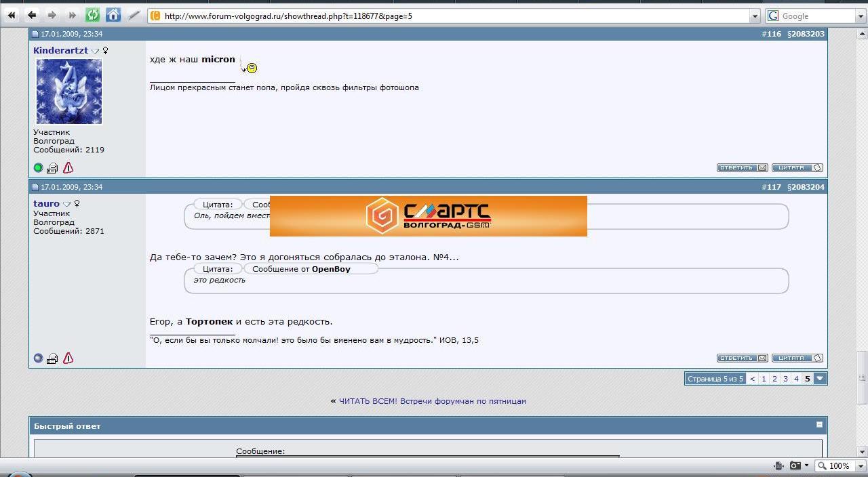The height and width of the screenshot is (477, 868).
Task: Click the browser forward arrow
Action: point(52,15)
